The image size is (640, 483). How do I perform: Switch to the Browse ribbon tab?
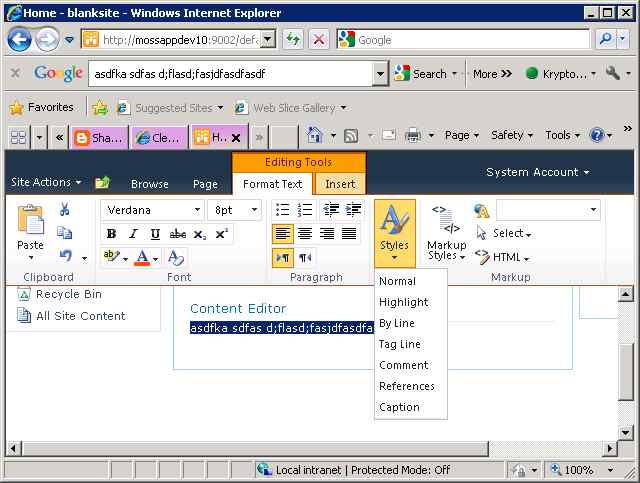click(x=150, y=184)
